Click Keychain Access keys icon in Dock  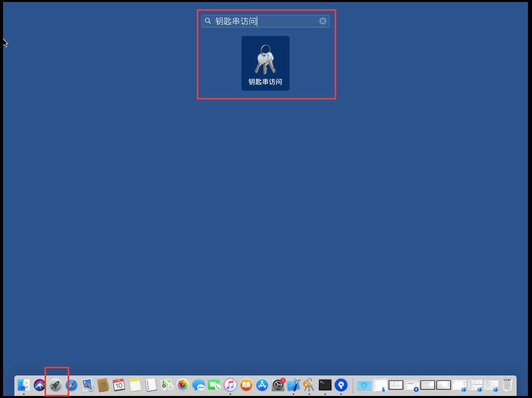[309, 385]
